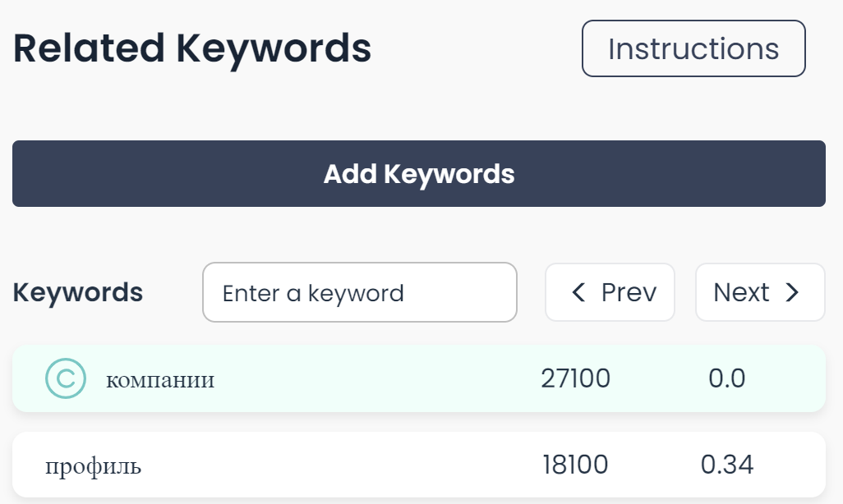Image resolution: width=843 pixels, height=504 pixels.
Task: Go to next page with Next
Action: (x=760, y=292)
